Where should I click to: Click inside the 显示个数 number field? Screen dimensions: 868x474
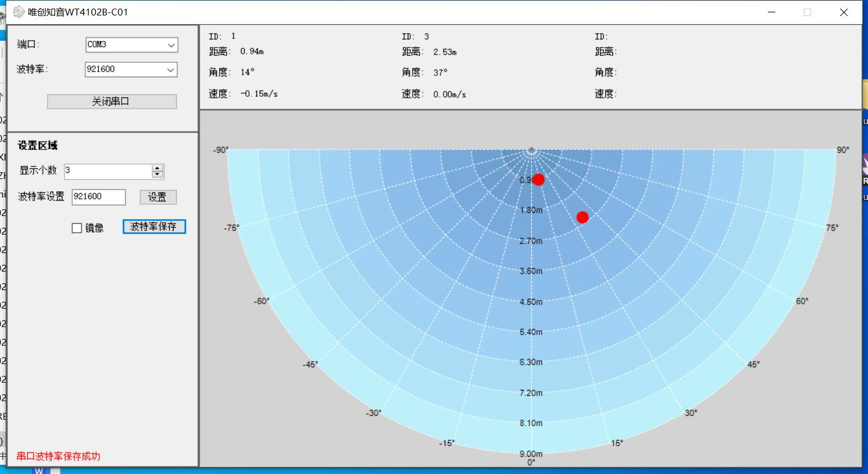[x=107, y=171]
